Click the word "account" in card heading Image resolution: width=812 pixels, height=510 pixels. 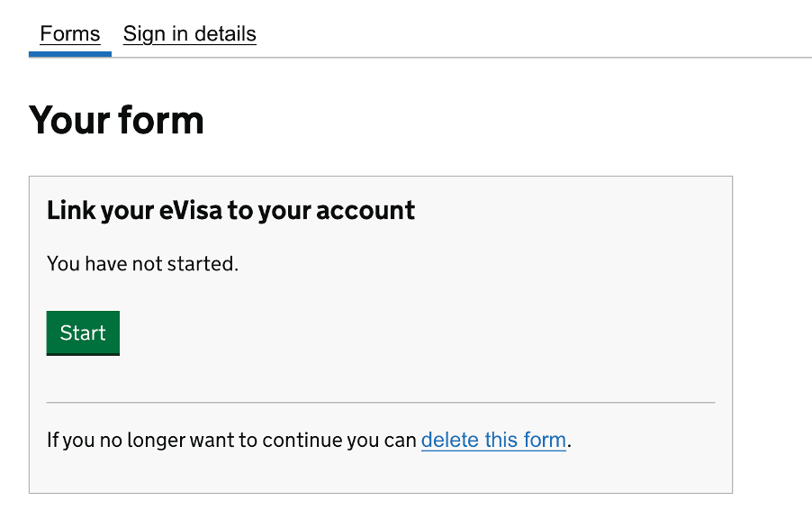(365, 211)
